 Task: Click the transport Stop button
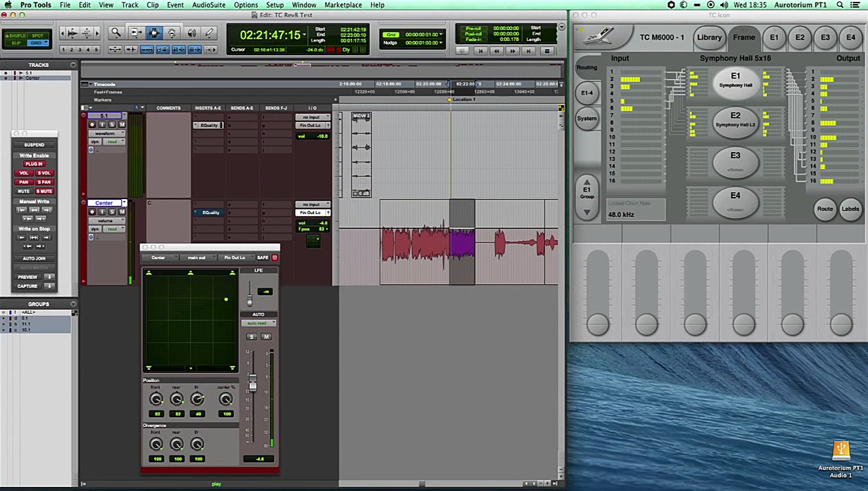point(547,51)
